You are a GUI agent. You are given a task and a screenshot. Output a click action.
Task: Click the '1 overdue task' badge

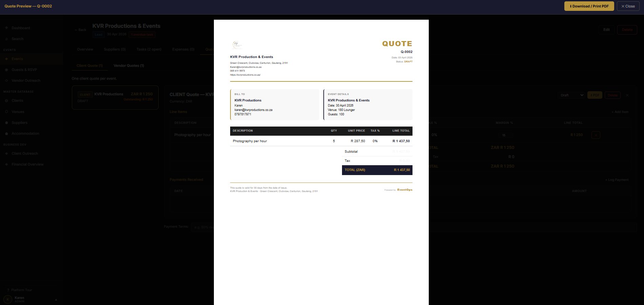pos(142,35)
